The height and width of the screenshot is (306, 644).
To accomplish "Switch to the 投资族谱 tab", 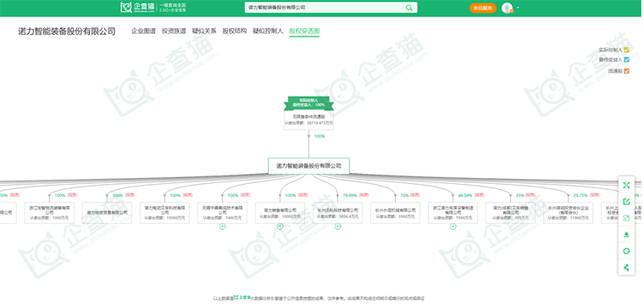I will pos(174,31).
